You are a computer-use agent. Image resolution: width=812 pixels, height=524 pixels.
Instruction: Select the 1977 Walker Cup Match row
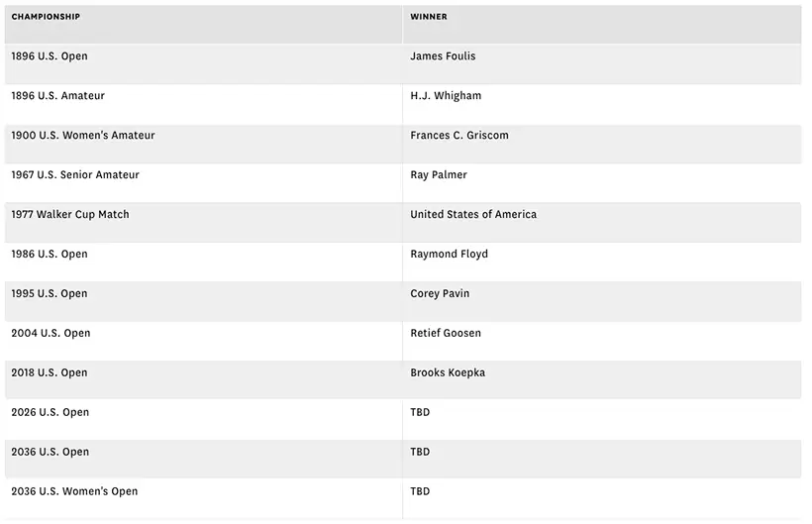70,215
